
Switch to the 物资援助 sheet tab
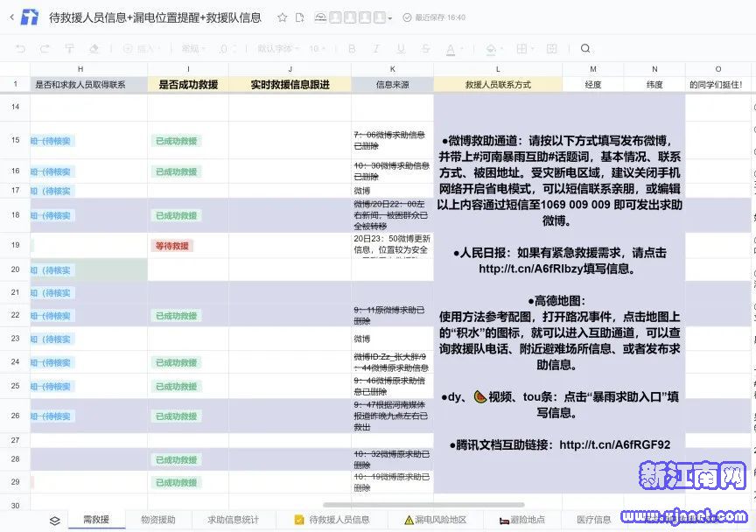pyautogui.click(x=158, y=520)
